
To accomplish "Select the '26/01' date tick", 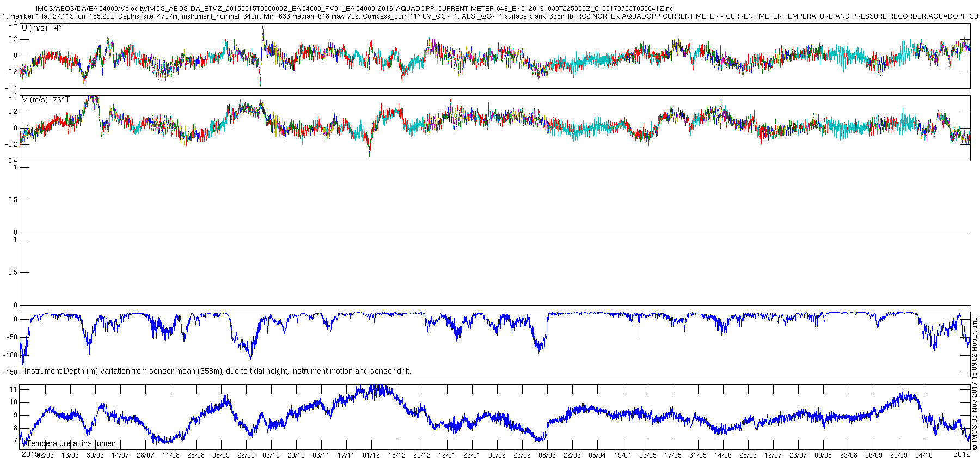I will click(472, 455).
